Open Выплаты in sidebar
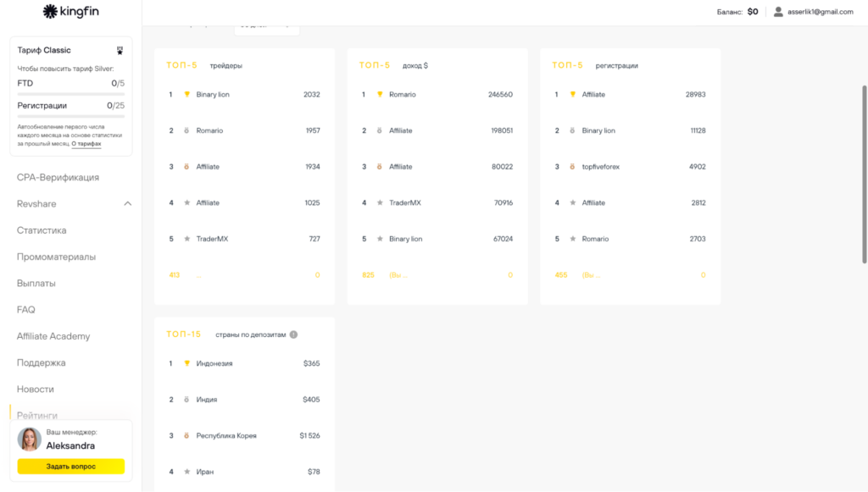The height and width of the screenshot is (492, 868). (36, 284)
